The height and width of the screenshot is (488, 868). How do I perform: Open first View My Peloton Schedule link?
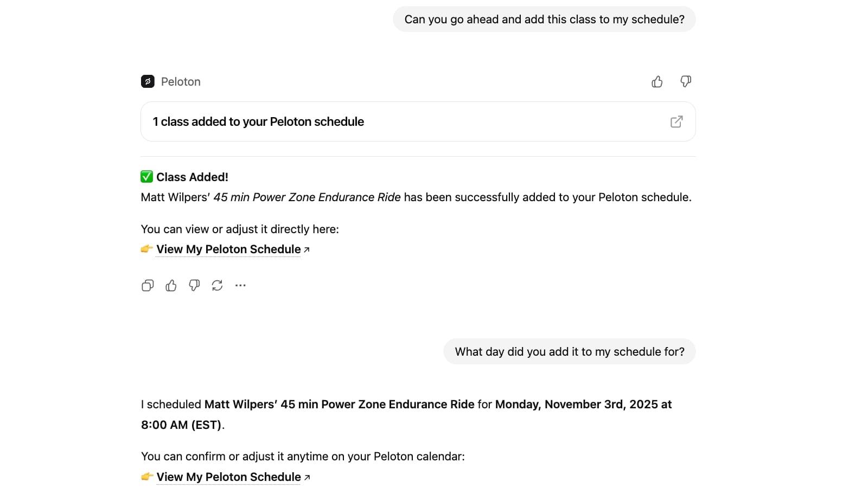click(228, 249)
